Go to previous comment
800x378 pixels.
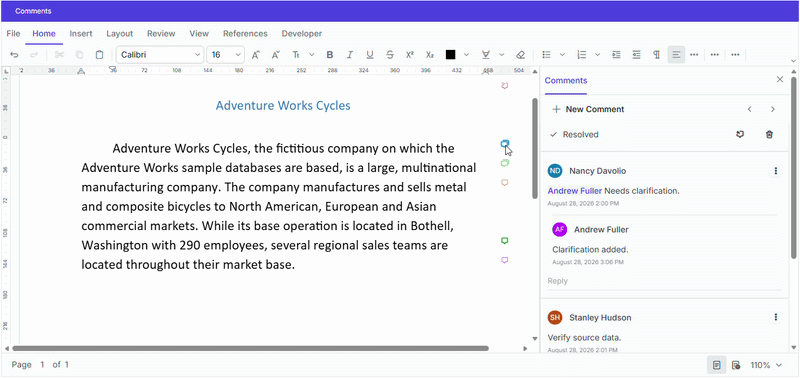coord(749,109)
